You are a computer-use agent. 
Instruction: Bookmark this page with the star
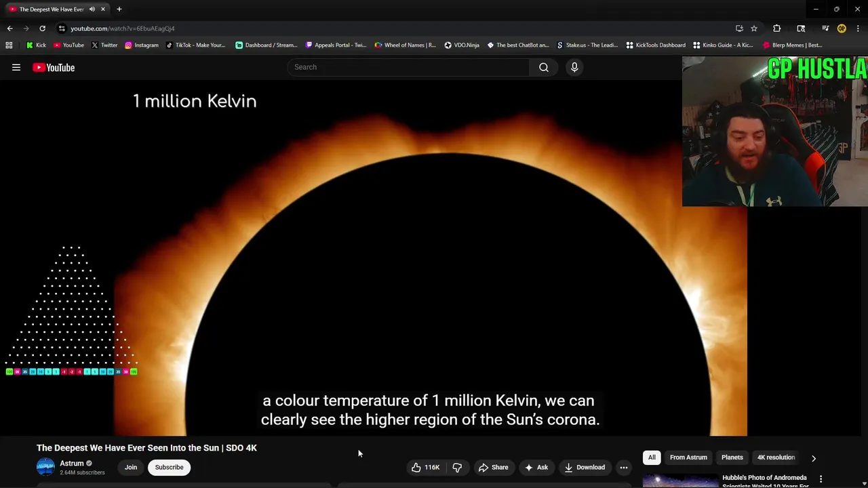[754, 28]
